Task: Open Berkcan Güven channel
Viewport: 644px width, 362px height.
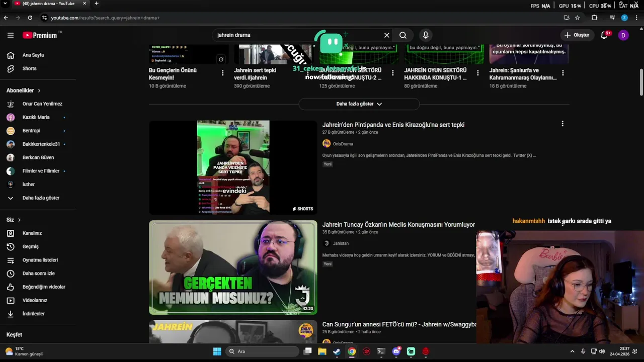Action: (38, 157)
